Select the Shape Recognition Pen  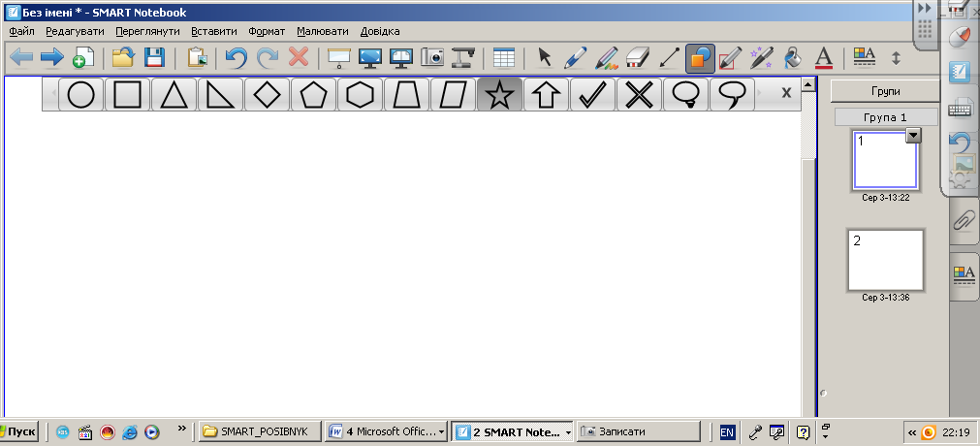[730, 58]
